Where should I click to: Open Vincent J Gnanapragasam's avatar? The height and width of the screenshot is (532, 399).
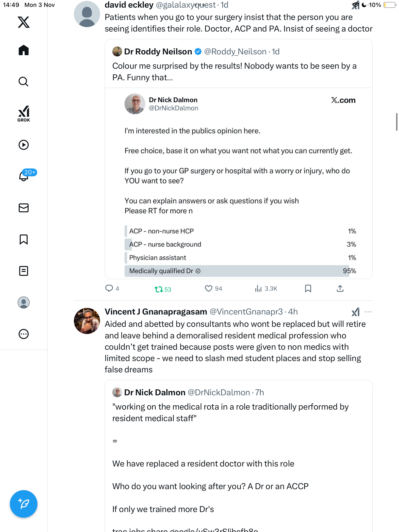(x=87, y=321)
